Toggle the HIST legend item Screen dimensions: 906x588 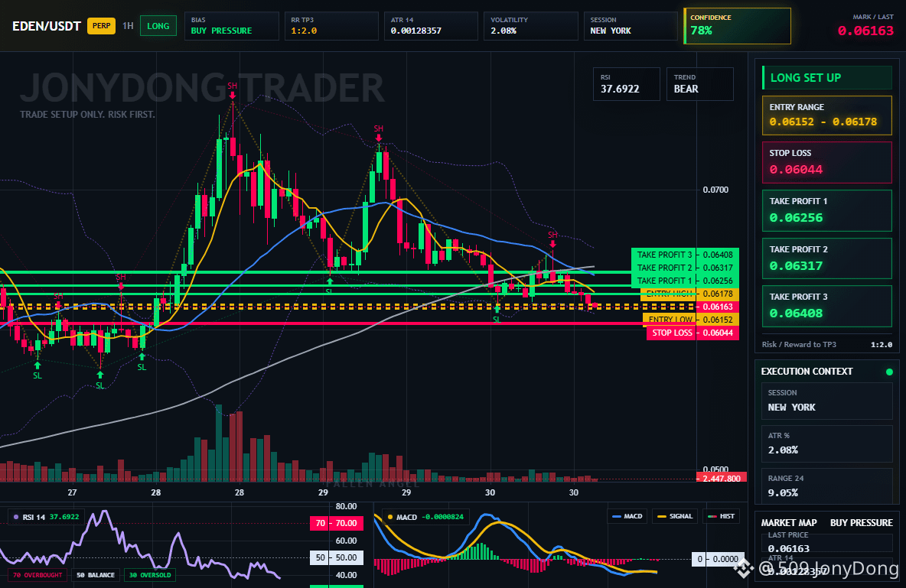(721, 516)
